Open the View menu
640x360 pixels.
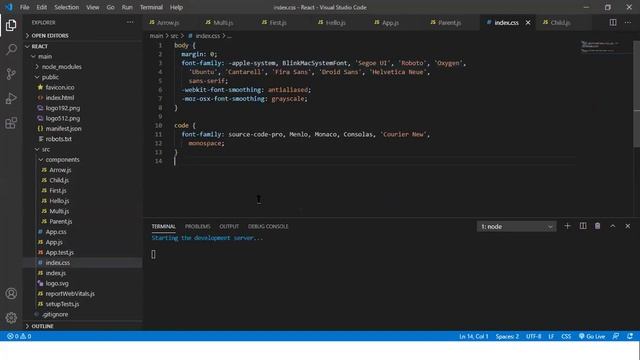tap(93, 7)
